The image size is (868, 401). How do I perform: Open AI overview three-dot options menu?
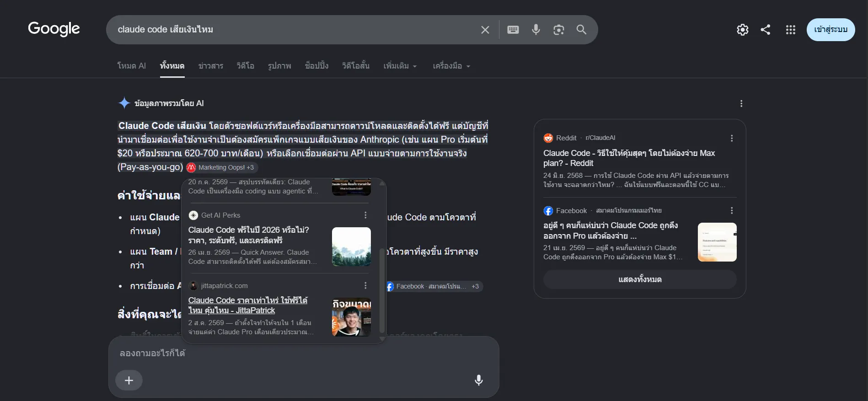coord(741,104)
